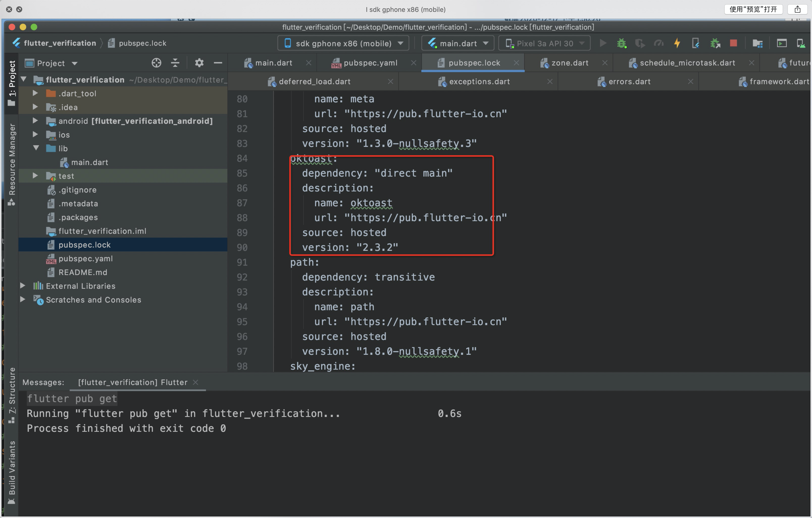Click the 使用"预览"打开 button
This screenshot has height=518, width=812.
[753, 9]
